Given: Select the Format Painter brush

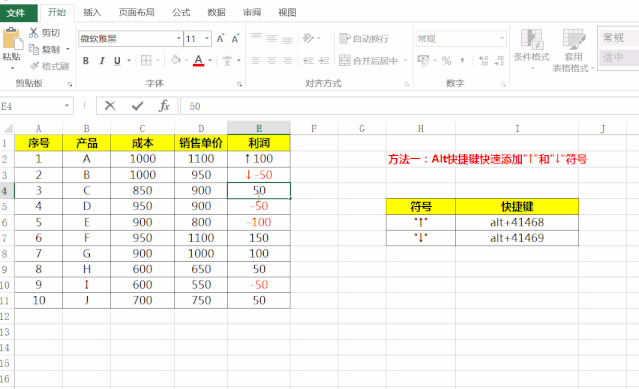Looking at the screenshot, I should pyautogui.click(x=35, y=66).
